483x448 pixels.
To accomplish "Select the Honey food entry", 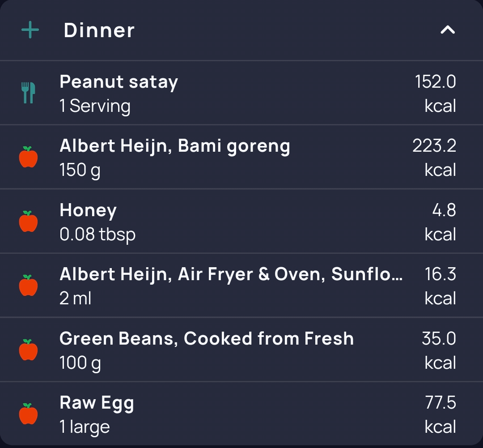I will (x=241, y=222).
